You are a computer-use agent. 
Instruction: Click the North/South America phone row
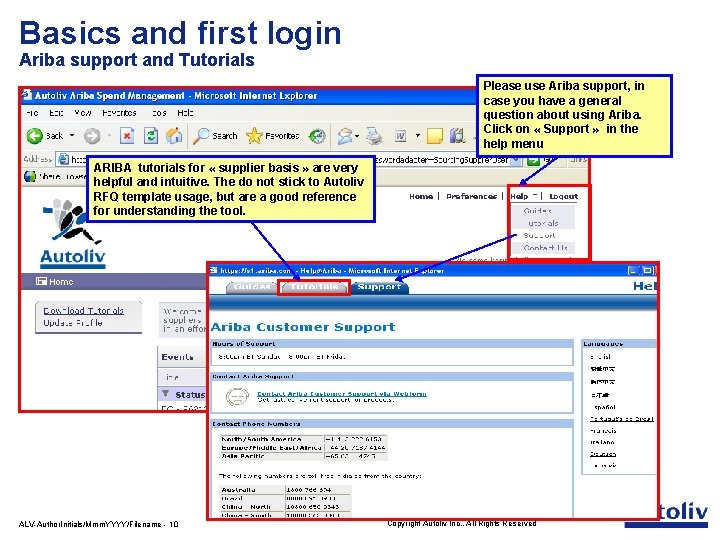click(303, 439)
